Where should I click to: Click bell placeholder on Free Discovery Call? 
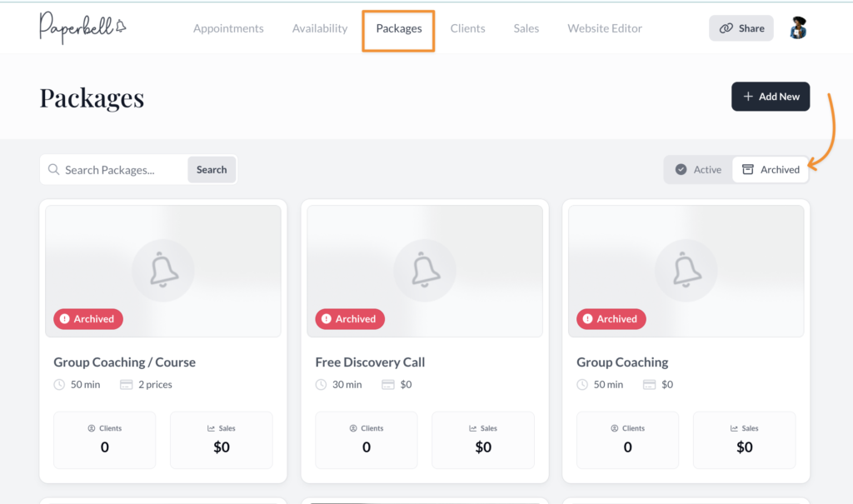(425, 270)
